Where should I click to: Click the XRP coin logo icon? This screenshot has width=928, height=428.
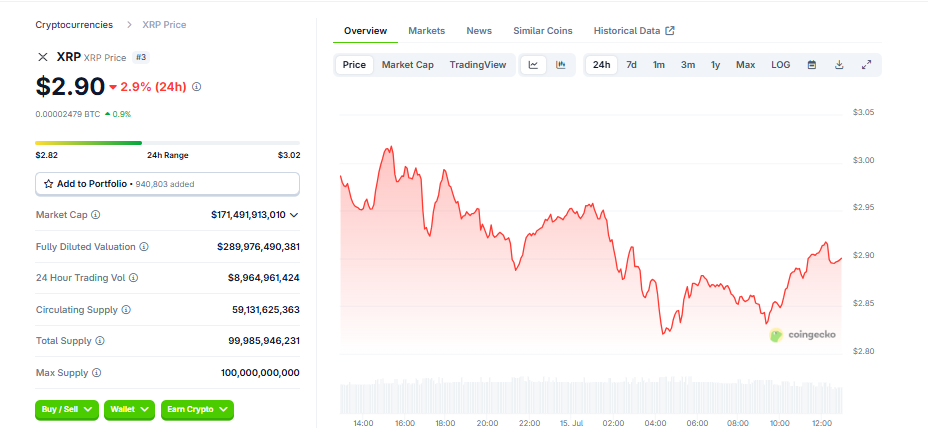43,57
